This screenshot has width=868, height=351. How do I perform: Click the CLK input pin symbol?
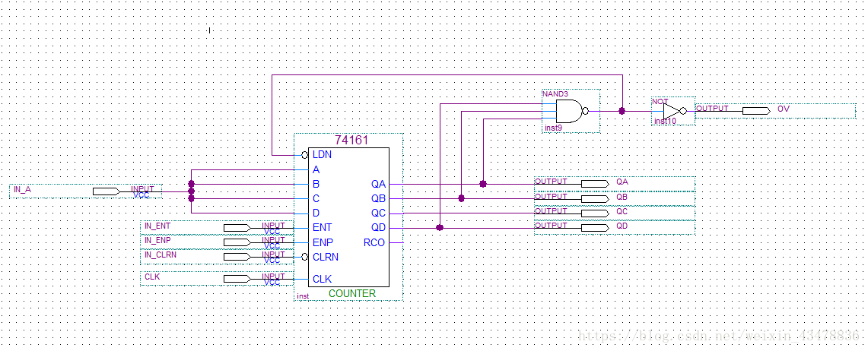237,279
